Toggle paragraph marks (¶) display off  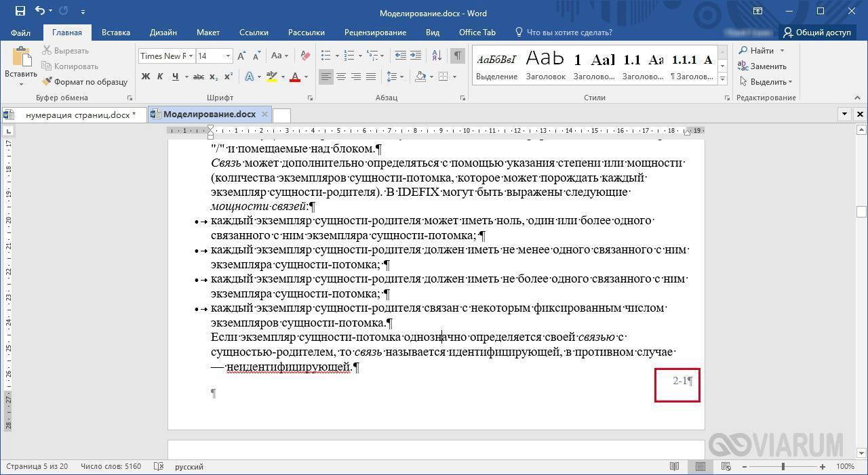coord(458,56)
